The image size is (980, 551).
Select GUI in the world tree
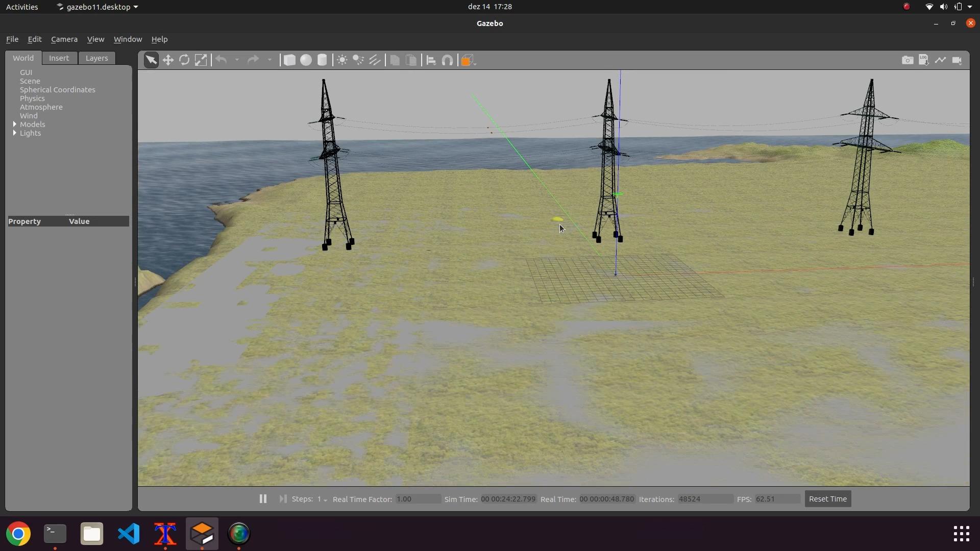(x=26, y=72)
